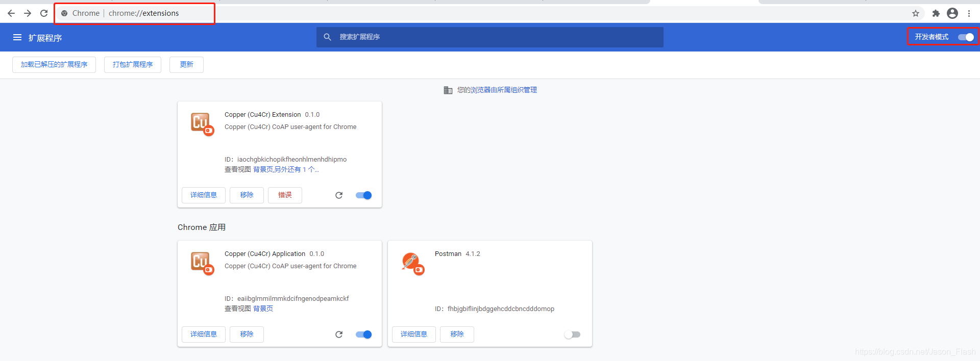Open Copper Application 背景页 link

click(263, 309)
